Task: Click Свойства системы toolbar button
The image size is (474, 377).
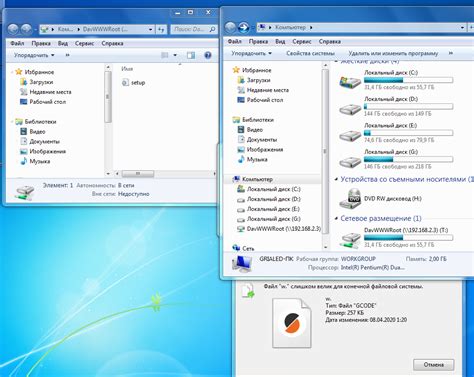Action: point(310,53)
